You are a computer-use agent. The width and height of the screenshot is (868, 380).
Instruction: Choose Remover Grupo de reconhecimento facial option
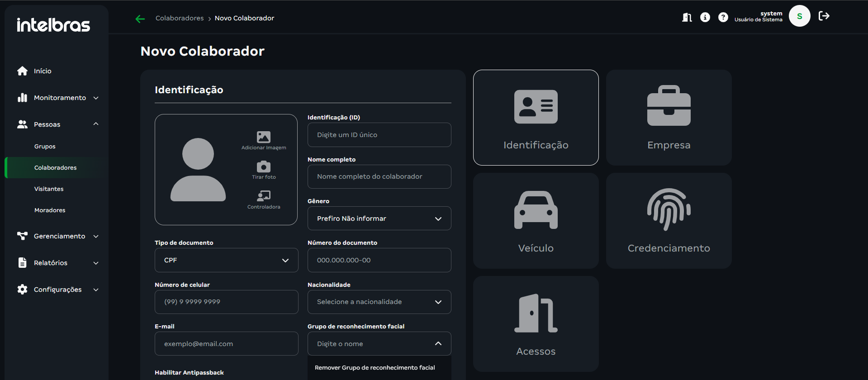[375, 368]
